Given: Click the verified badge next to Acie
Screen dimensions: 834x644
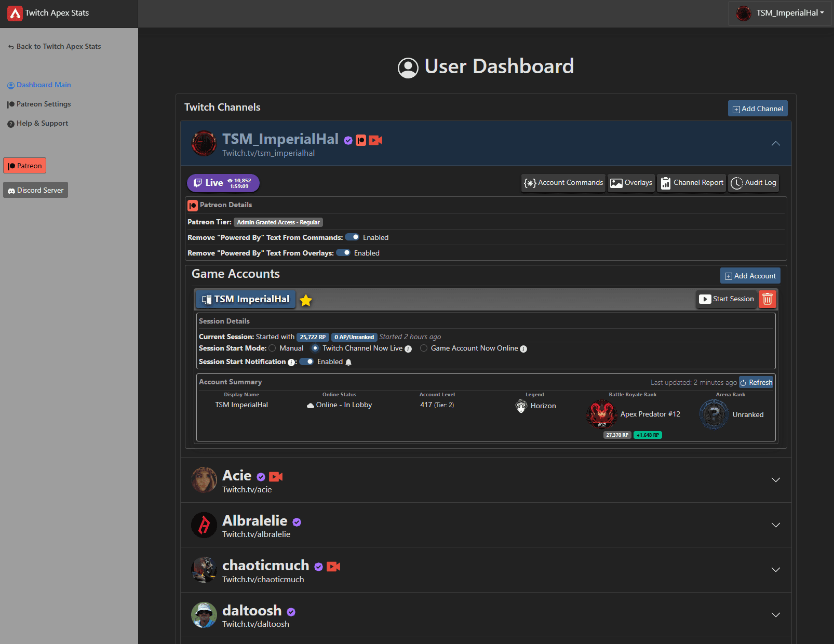Looking at the screenshot, I should coord(261,477).
